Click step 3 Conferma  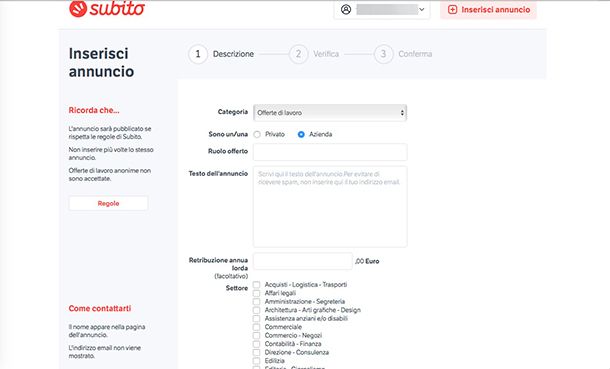coord(403,54)
